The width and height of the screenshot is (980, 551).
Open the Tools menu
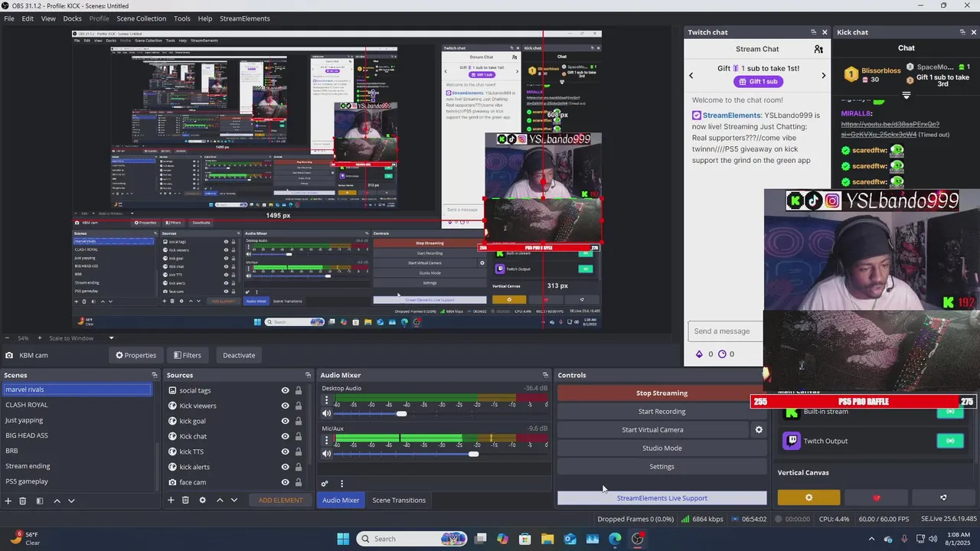182,18
